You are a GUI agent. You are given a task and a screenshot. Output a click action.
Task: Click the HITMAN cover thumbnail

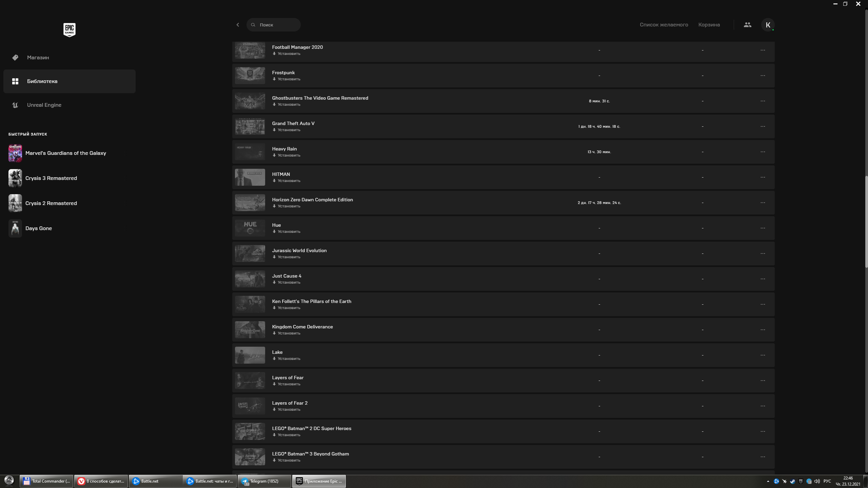coord(250,177)
